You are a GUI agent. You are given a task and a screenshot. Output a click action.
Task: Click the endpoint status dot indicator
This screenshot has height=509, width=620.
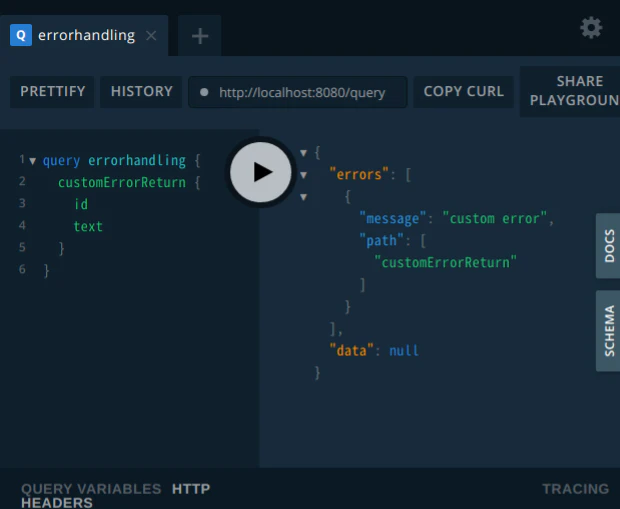tap(204, 92)
